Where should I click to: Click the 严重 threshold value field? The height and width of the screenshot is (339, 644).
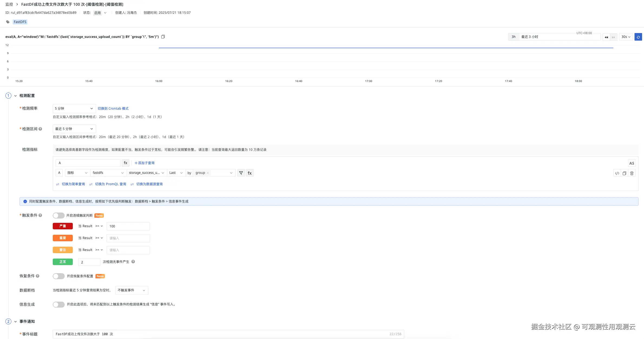point(128,226)
